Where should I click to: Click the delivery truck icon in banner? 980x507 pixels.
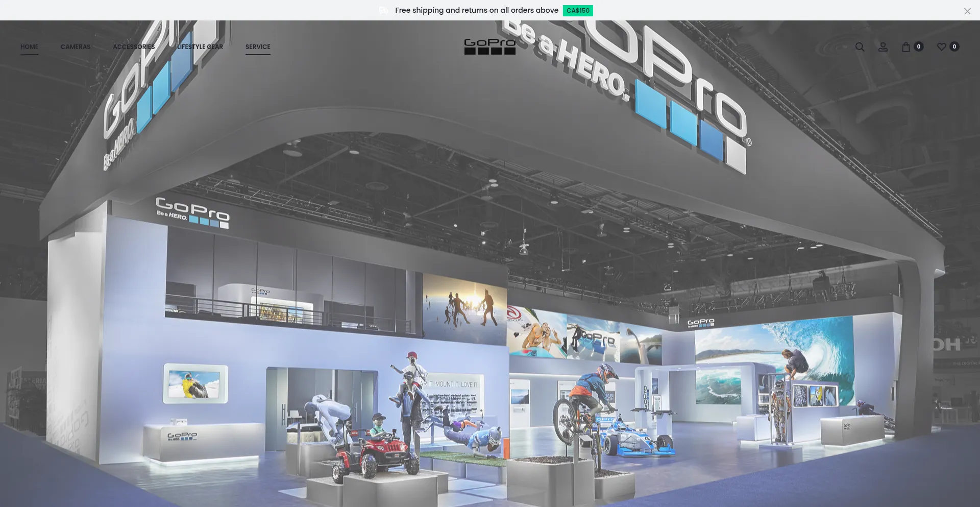click(x=384, y=11)
